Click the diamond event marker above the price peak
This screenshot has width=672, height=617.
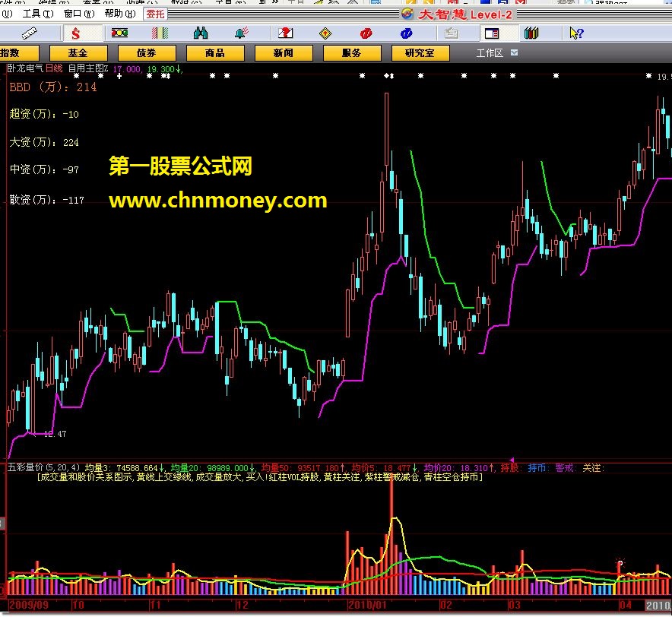388,76
